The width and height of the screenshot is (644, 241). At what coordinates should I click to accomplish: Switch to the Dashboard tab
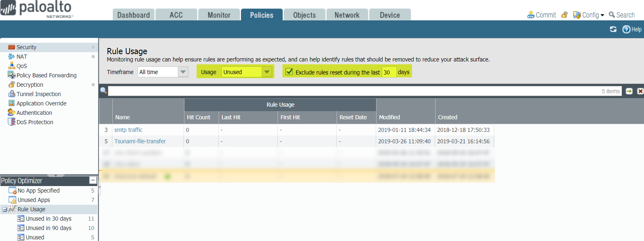coord(134,15)
